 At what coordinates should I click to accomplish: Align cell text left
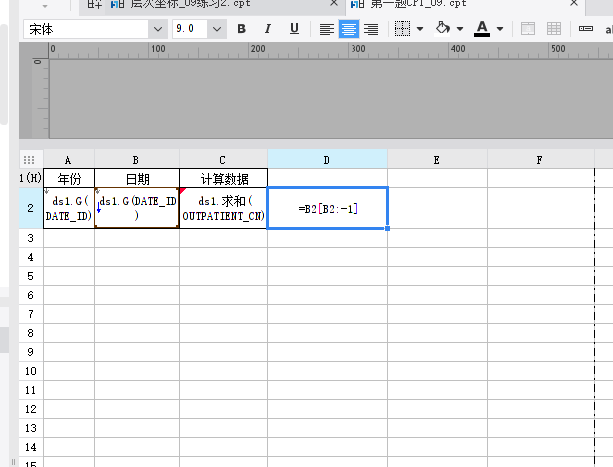tap(326, 29)
